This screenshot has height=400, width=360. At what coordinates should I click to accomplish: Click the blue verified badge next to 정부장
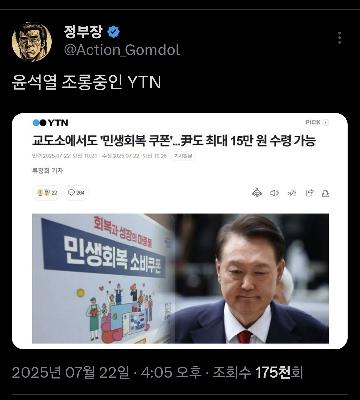coord(113,32)
